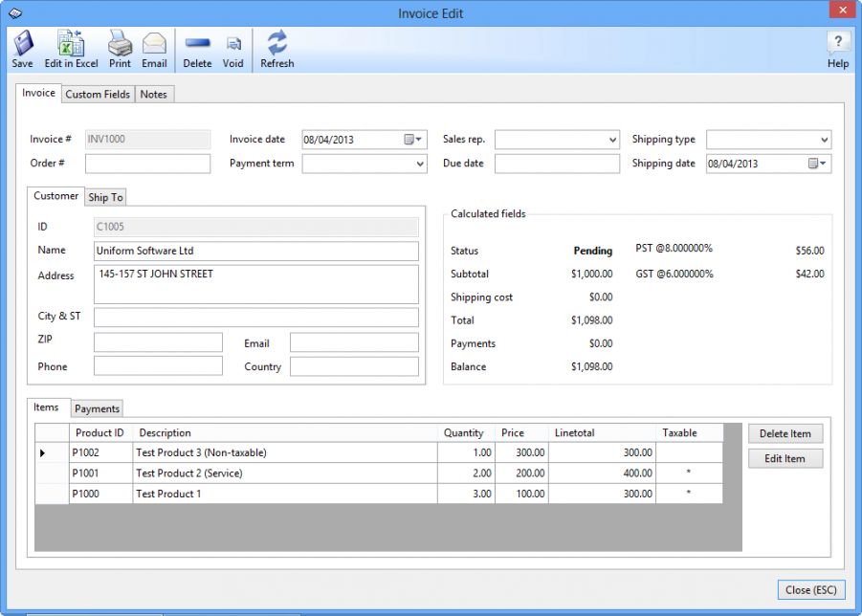862x616 pixels.
Task: Delete the invoice via Delete icon
Action: (197, 49)
